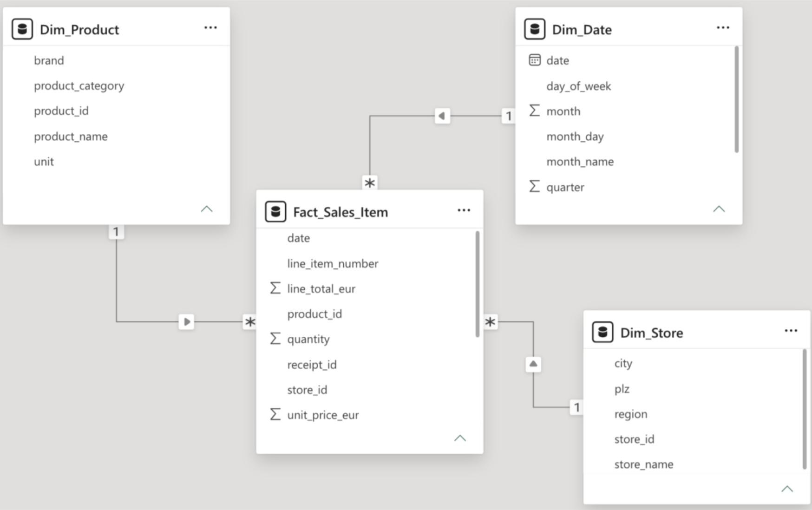Select date field in Fact_Sales_Item
This screenshot has width=812, height=510.
click(298, 238)
